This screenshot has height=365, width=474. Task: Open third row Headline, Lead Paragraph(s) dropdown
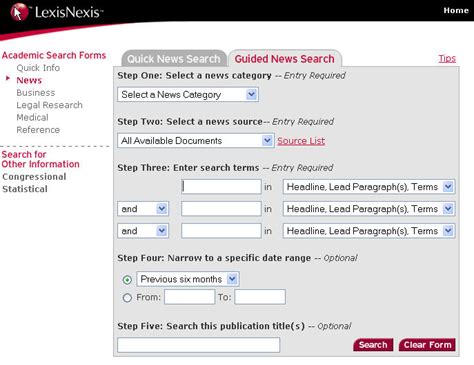(369, 231)
